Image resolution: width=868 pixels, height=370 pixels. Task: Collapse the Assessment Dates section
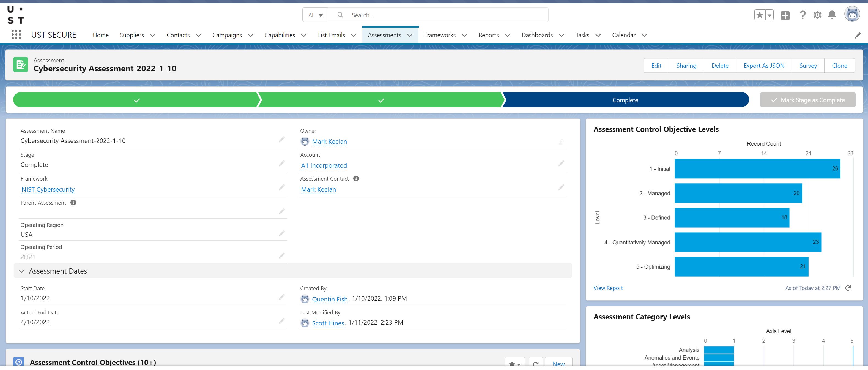pyautogui.click(x=21, y=271)
